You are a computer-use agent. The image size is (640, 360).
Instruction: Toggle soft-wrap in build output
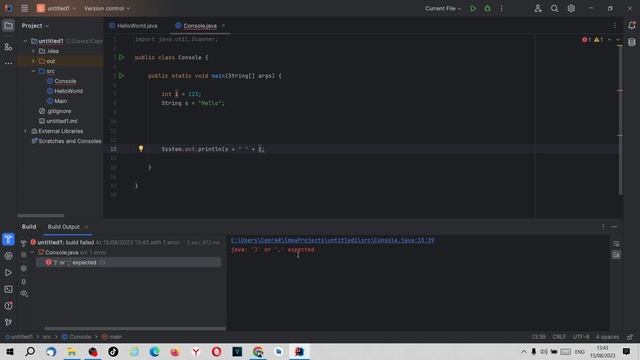[616, 244]
